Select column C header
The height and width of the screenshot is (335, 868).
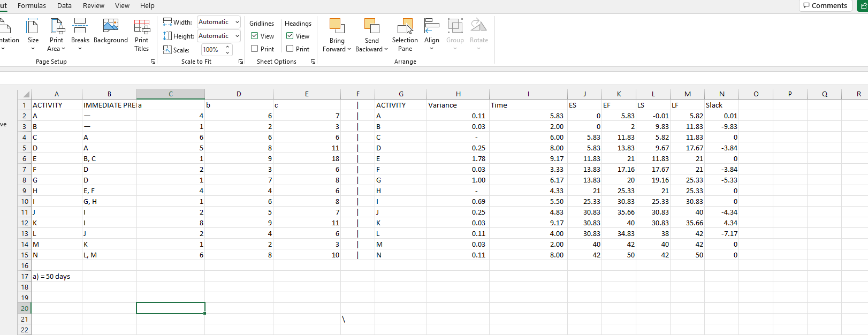click(171, 94)
